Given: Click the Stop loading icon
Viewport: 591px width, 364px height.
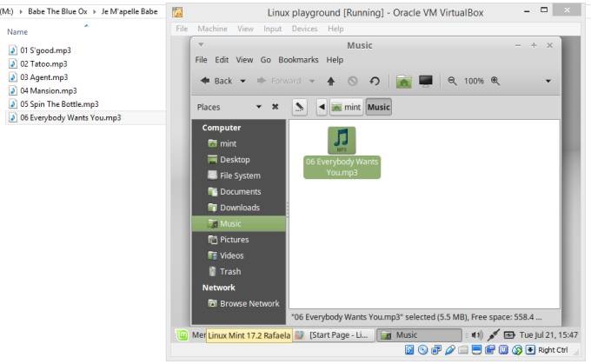Looking at the screenshot, I should pos(352,81).
